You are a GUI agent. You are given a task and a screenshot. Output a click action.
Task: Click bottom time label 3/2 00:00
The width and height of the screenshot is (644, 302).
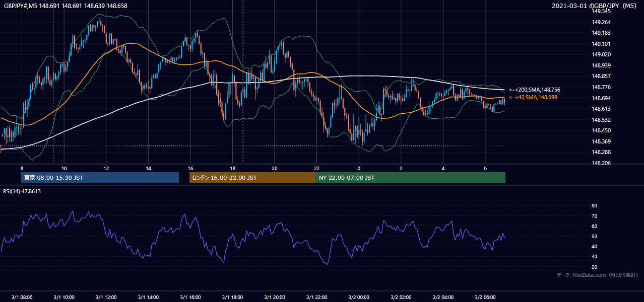359,297
